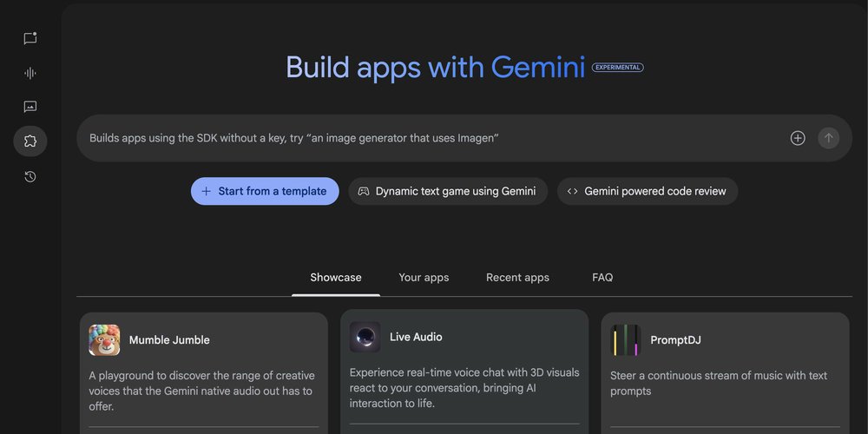This screenshot has width=868, height=434.
Task: Click the Mumble Jumble description text
Action: (x=201, y=391)
